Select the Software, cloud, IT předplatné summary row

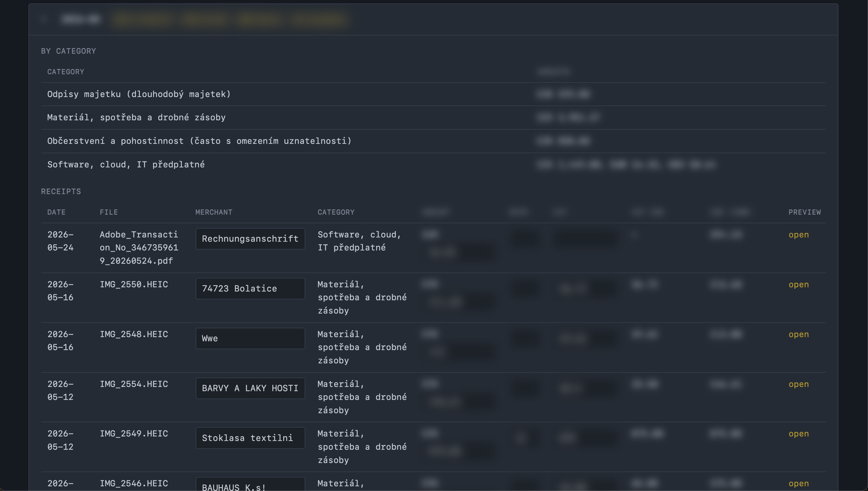tap(433, 165)
